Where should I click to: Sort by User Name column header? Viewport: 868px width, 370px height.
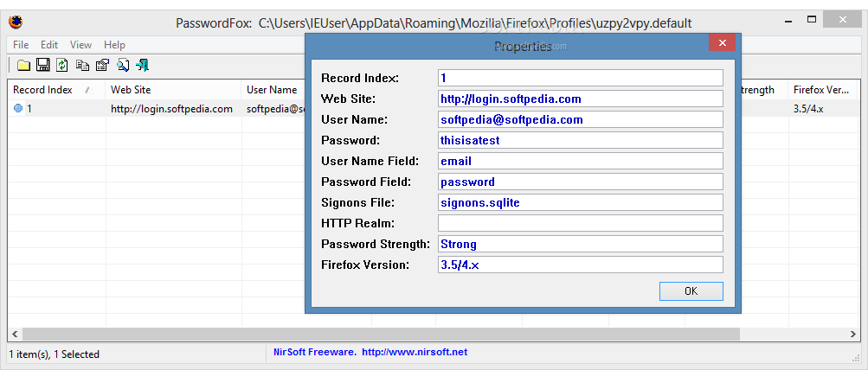273,90
